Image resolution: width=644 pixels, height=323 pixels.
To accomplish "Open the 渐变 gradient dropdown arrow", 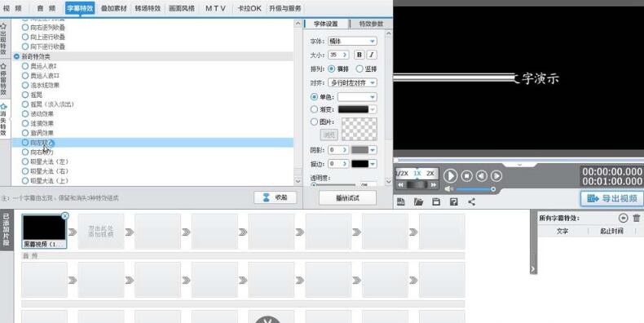I will 373,109.
